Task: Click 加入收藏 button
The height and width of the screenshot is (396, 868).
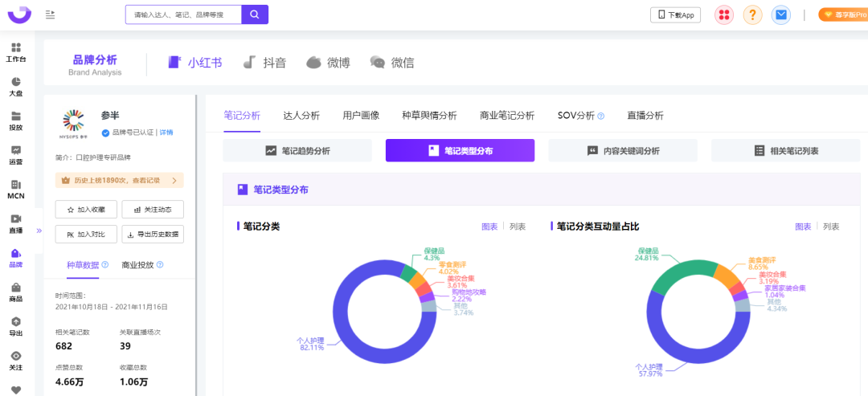Action: (x=86, y=210)
